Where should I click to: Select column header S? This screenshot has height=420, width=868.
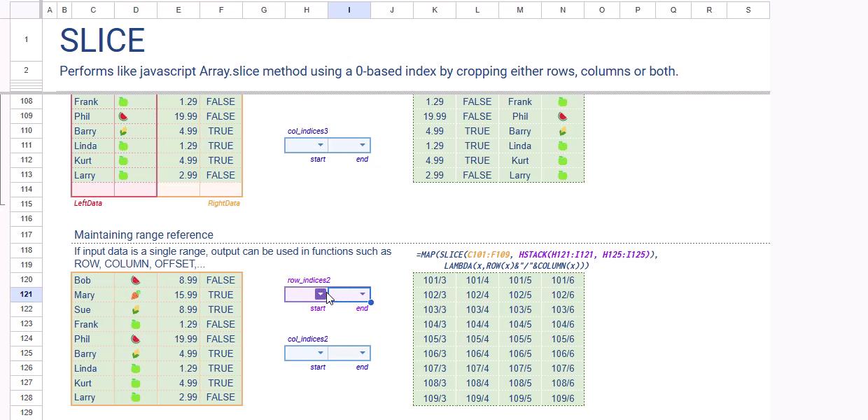[748, 10]
